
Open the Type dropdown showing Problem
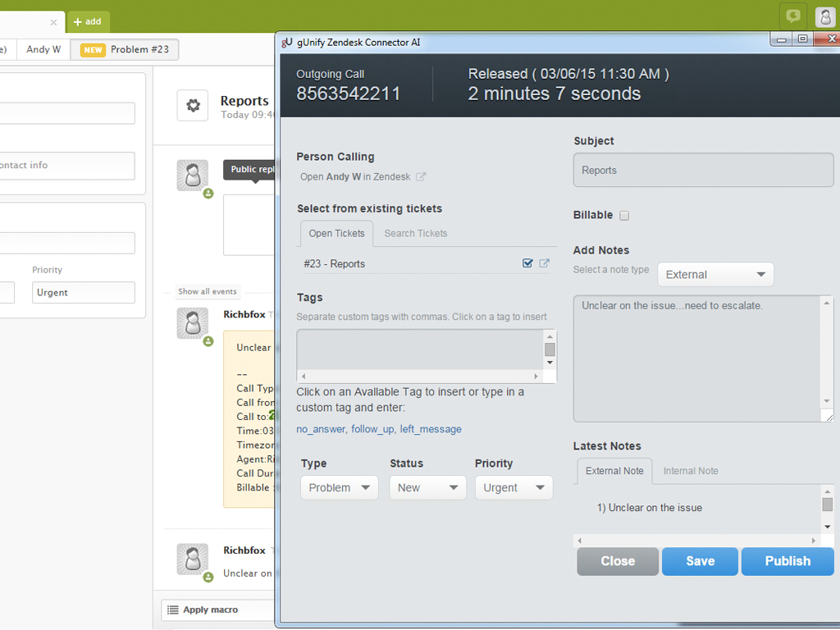point(339,487)
